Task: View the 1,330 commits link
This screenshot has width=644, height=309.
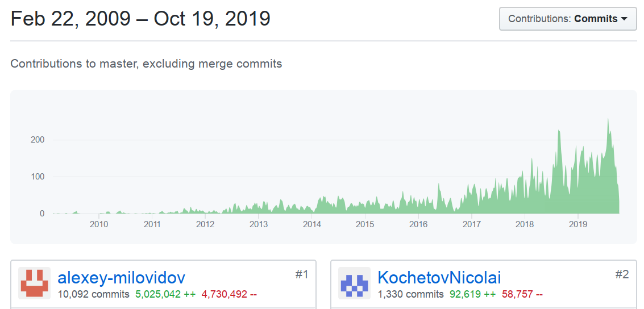Action: coord(410,294)
